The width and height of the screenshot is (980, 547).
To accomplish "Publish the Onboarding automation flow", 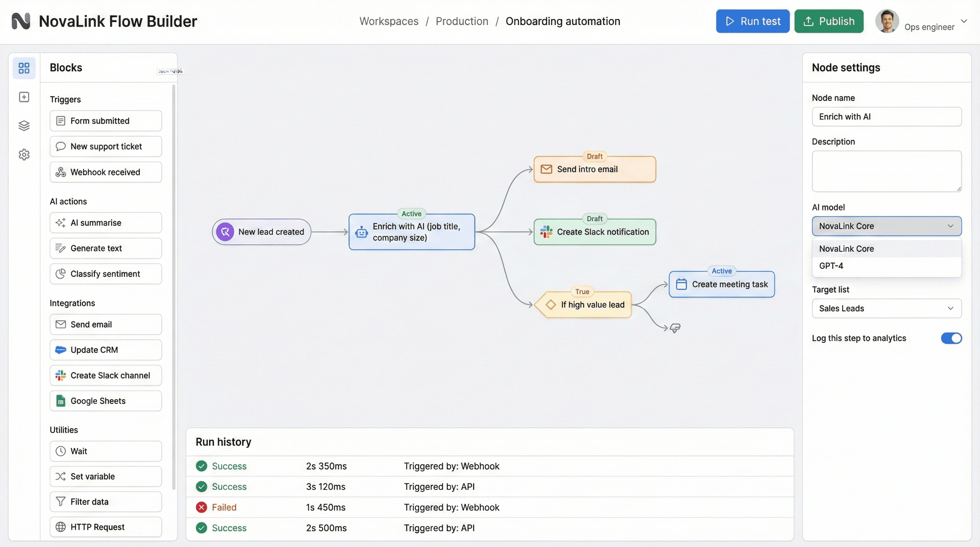I will pos(829,21).
